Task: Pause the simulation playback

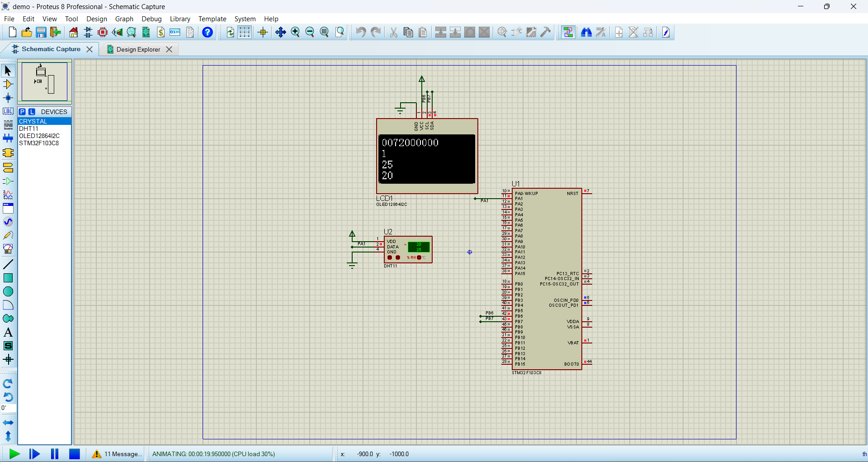Action: (x=54, y=454)
